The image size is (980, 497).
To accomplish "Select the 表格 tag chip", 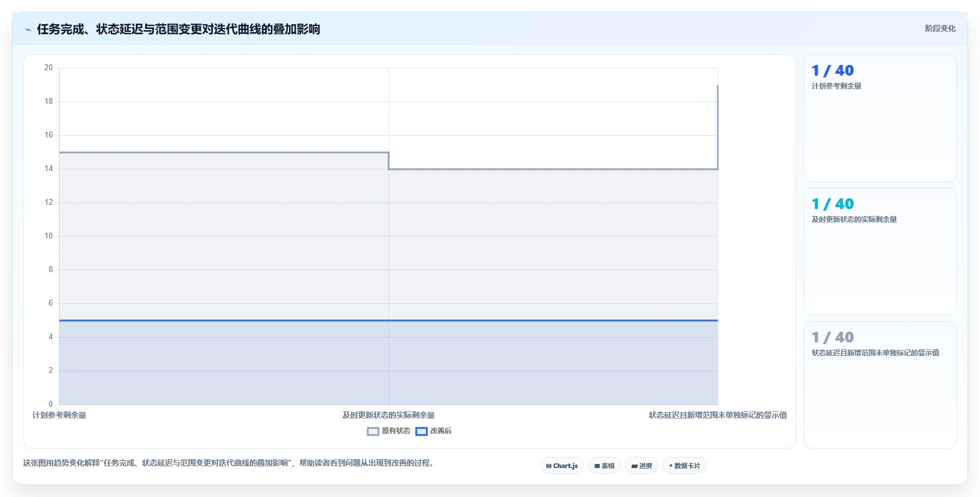I will (x=604, y=466).
